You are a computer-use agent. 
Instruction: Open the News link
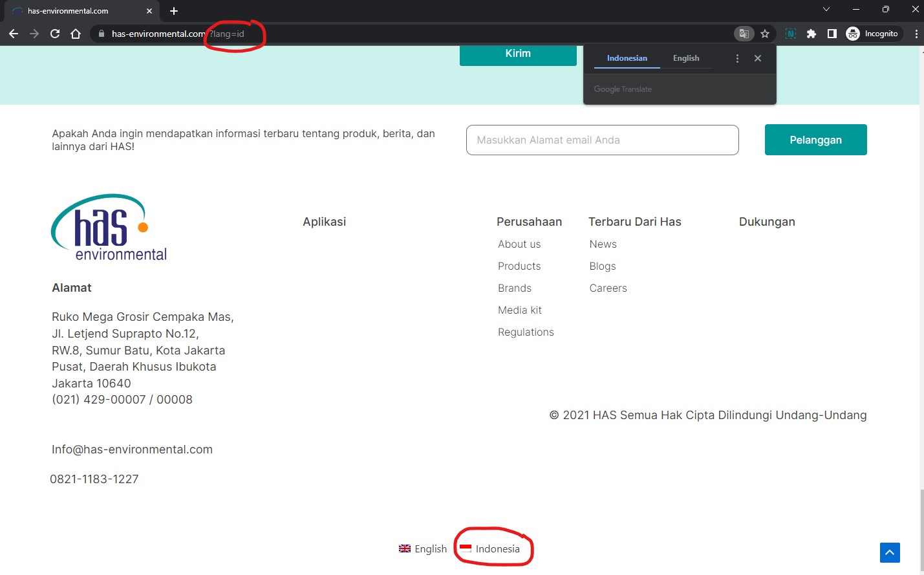[x=603, y=244]
